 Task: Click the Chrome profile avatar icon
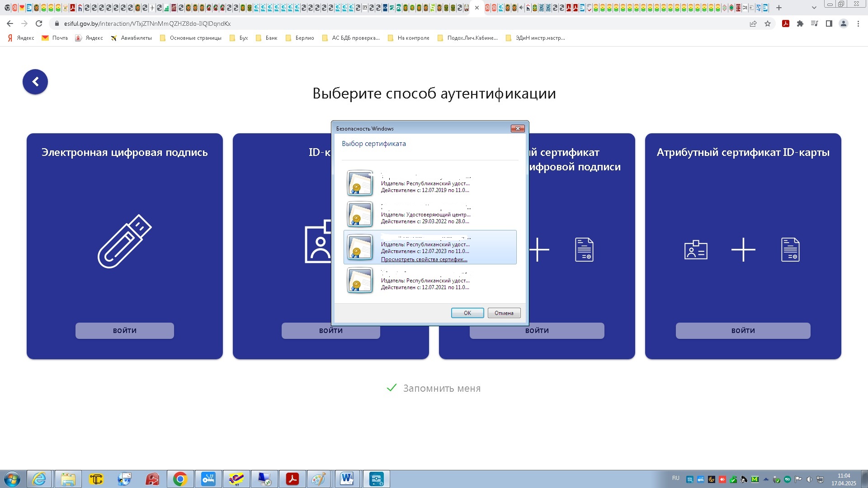(843, 23)
